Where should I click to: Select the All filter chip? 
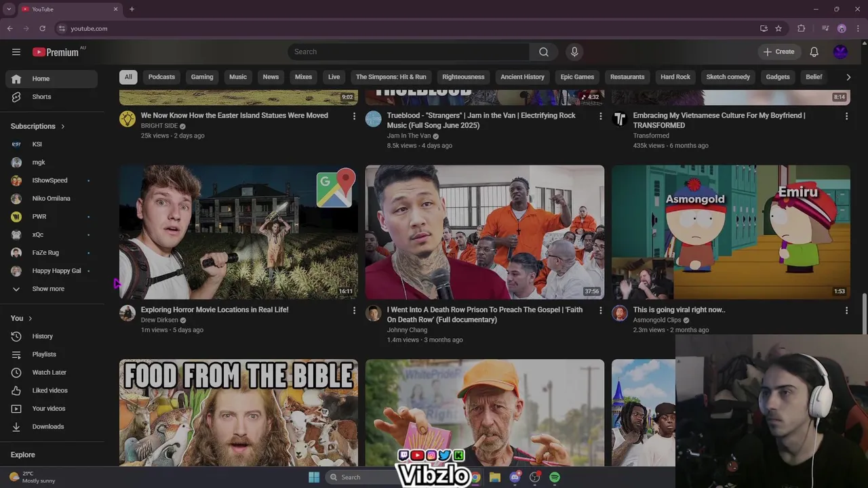pyautogui.click(x=128, y=77)
